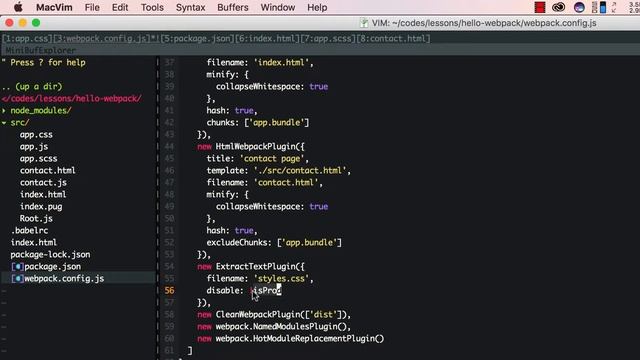Open app.scss in file tree
This screenshot has height=360, width=640.
pos(38,158)
